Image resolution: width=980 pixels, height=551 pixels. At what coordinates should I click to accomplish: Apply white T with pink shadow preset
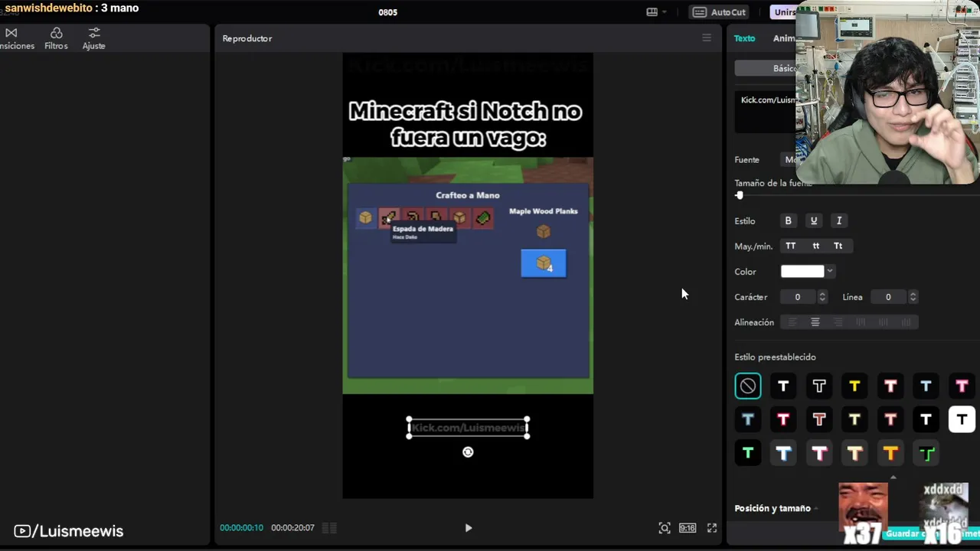[819, 453]
